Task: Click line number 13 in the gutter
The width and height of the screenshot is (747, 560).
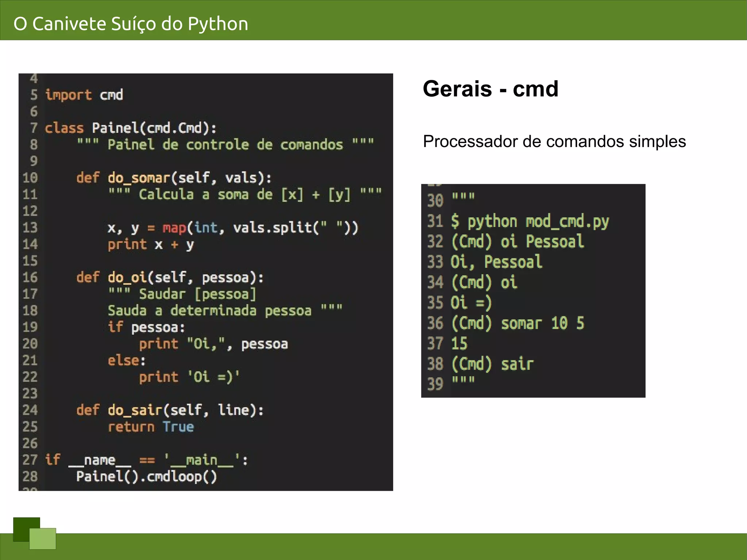Action: 30,228
